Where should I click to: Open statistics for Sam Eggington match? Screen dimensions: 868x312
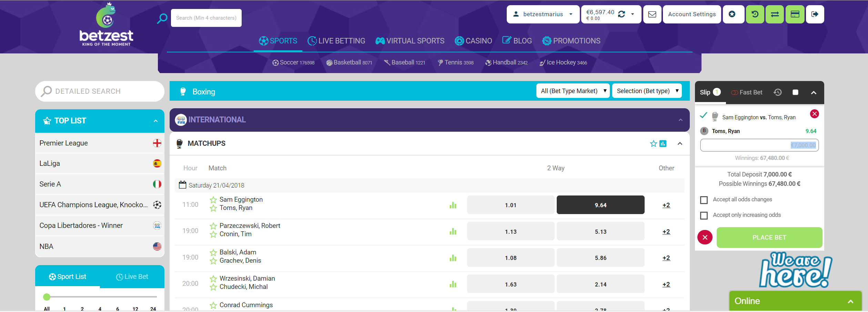453,205
